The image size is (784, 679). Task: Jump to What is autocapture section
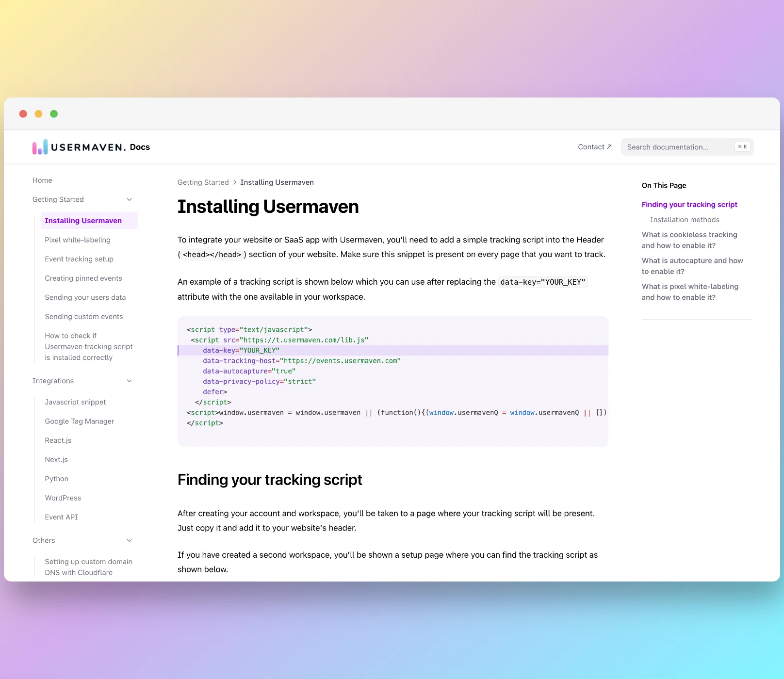point(692,266)
